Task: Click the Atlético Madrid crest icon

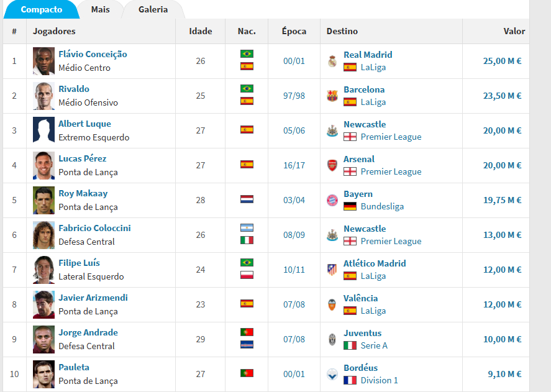Action: coord(332,270)
